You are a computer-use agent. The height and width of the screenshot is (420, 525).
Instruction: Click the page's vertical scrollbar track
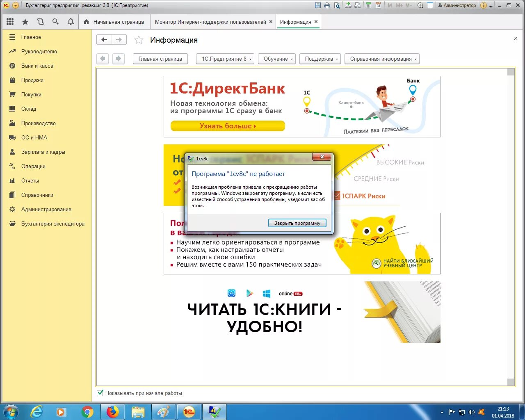coord(511,227)
